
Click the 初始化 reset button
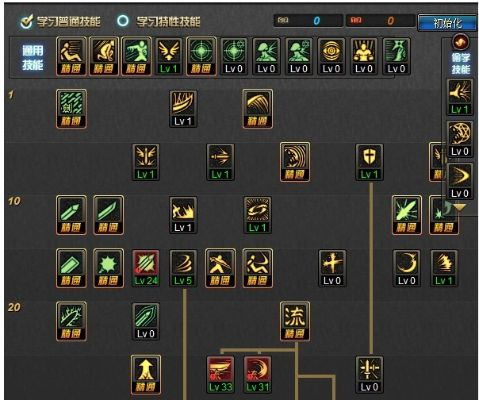tap(447, 23)
